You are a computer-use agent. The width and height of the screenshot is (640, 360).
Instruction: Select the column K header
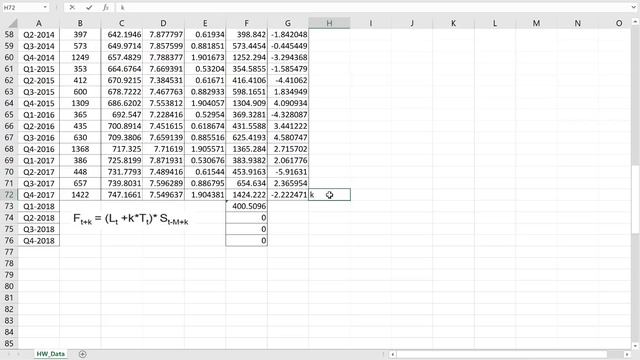[x=453, y=23]
